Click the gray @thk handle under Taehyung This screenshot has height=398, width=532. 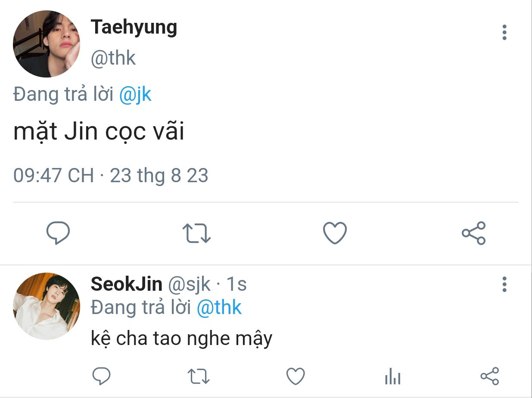[113, 58]
